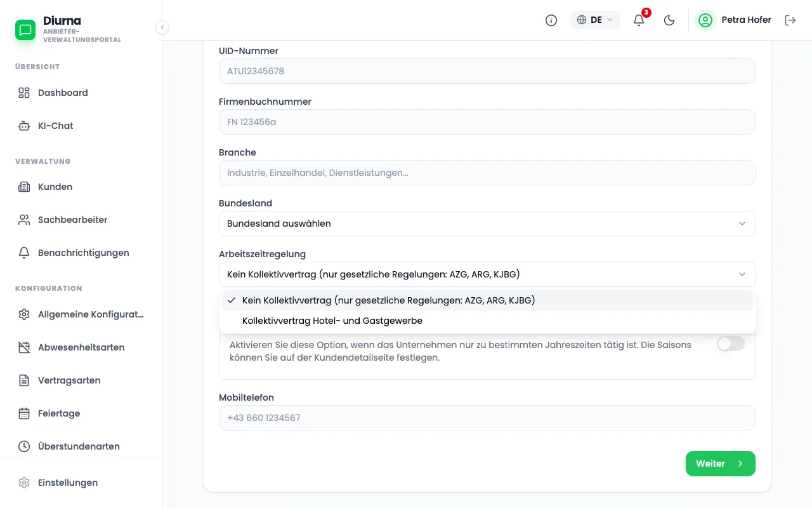
Task: Click the Allgemeine Konfiguration gear icon
Action: pos(24,314)
